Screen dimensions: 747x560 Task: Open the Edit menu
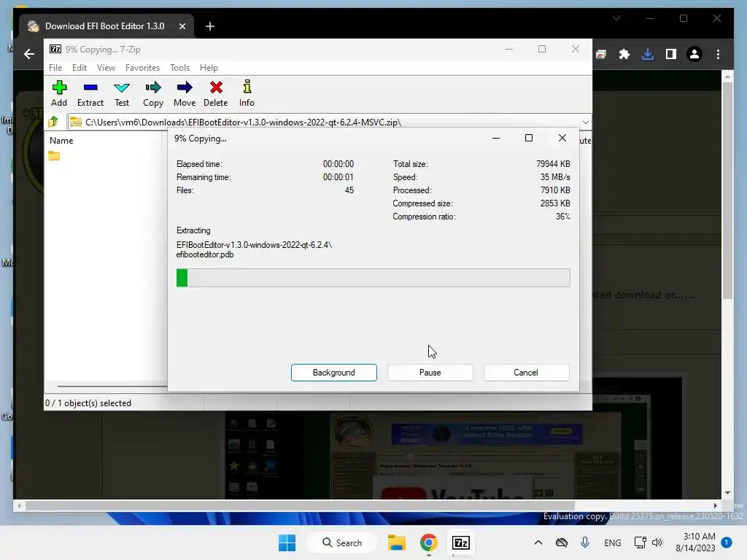pyautogui.click(x=79, y=68)
